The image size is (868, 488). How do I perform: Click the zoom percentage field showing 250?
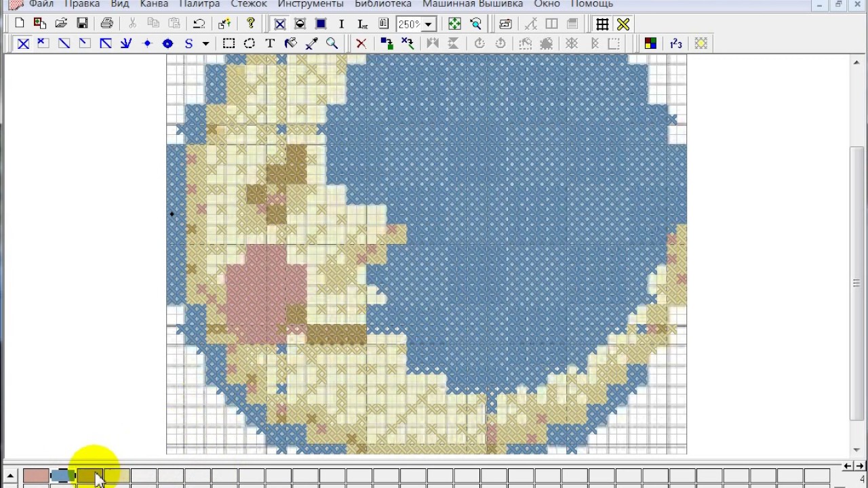click(x=410, y=24)
